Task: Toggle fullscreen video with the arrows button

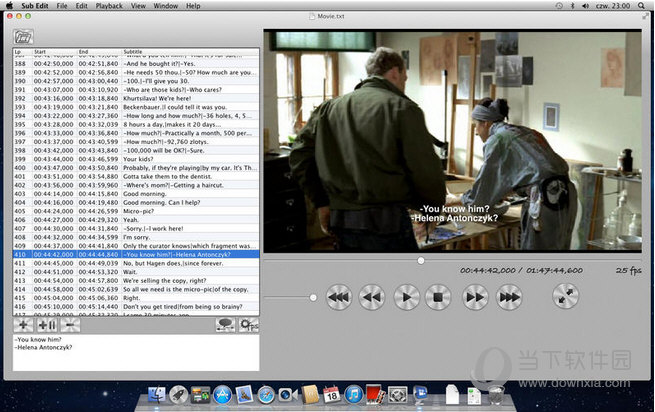Action: [x=565, y=296]
